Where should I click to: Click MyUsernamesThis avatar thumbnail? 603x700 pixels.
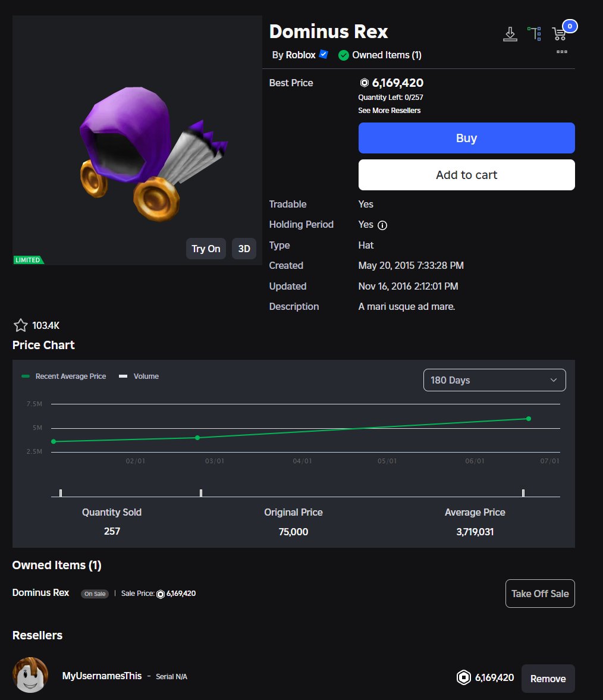click(x=30, y=674)
